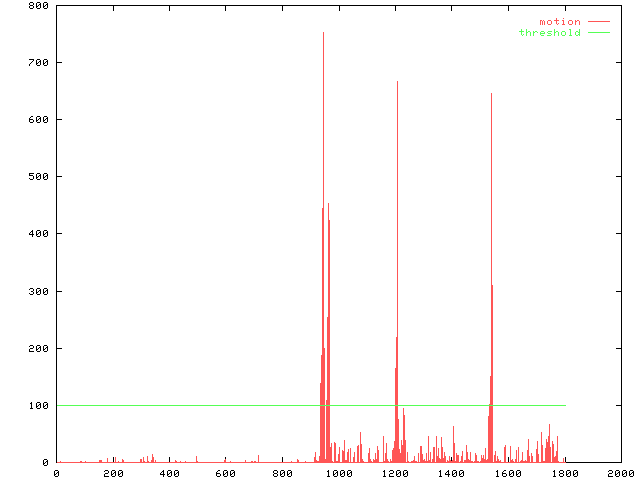640x480 pixels.
Task: Click the x-axis label 1600
Action: coord(508,474)
